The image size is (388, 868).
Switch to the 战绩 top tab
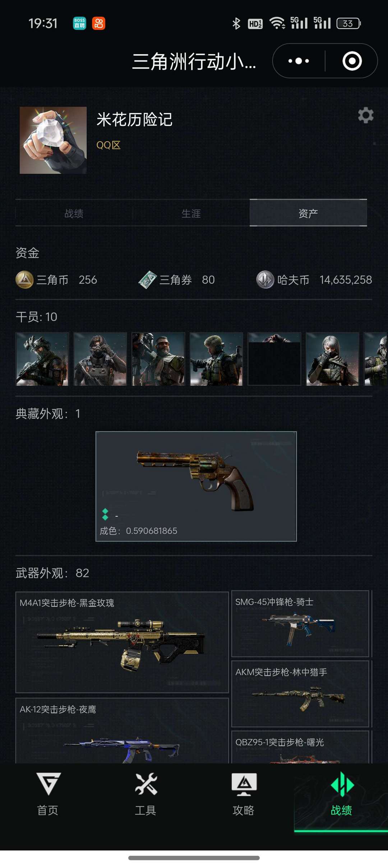[x=74, y=213]
